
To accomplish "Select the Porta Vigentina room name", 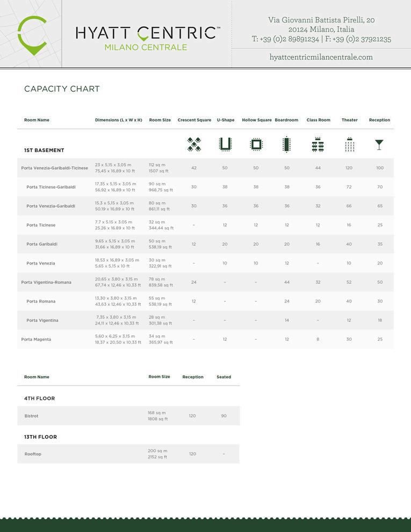I will click(42, 320).
